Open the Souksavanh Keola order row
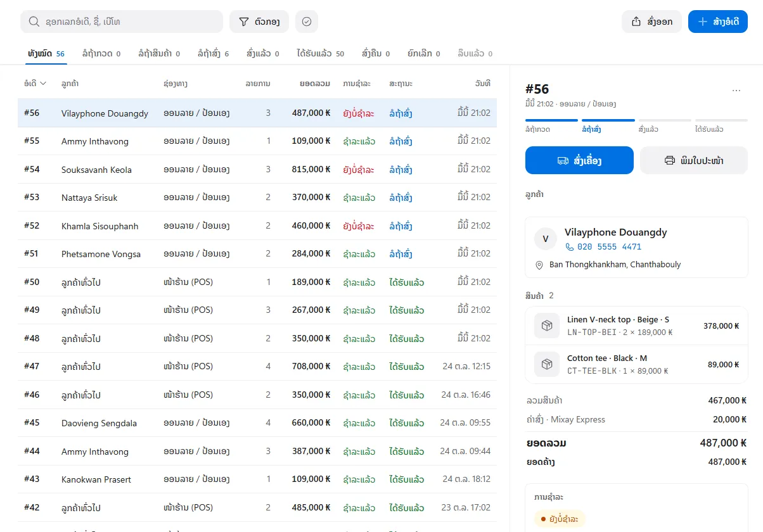The height and width of the screenshot is (532, 763). coord(257,169)
